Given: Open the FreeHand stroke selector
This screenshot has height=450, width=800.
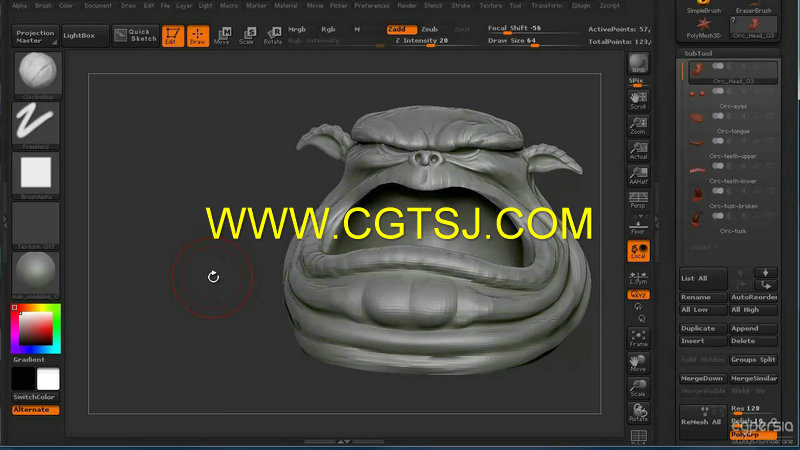Looking at the screenshot, I should (x=36, y=126).
